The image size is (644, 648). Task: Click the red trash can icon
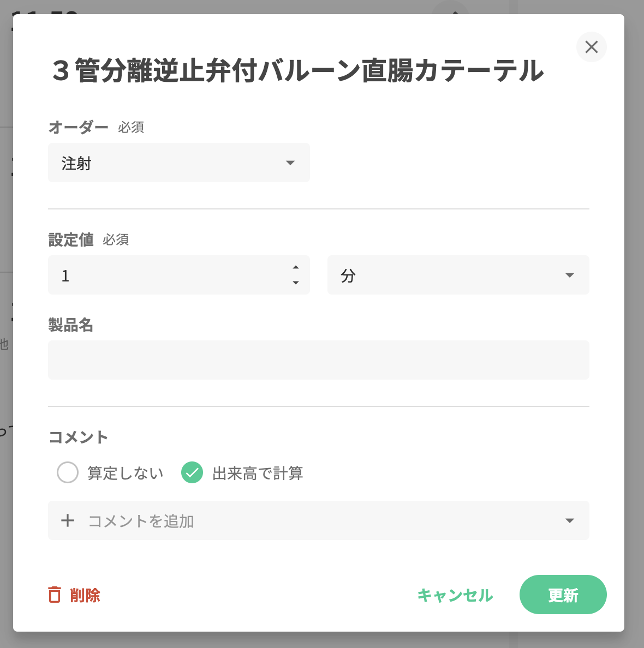(x=55, y=595)
